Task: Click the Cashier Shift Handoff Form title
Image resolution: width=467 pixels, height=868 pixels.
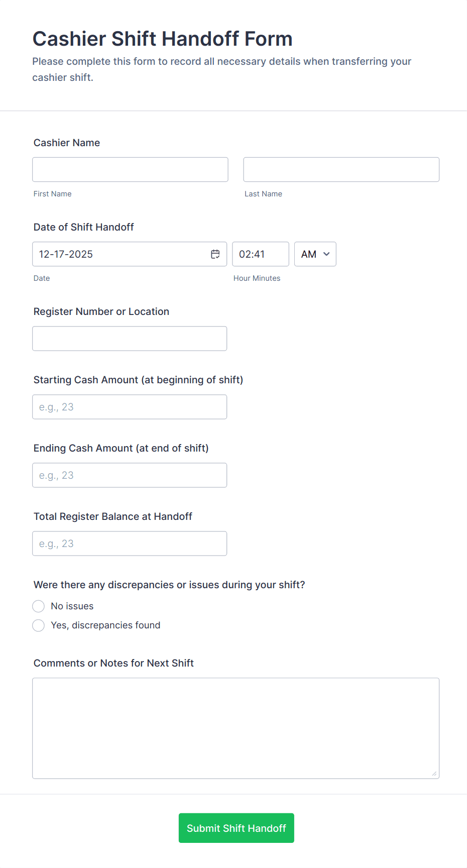Action: click(163, 38)
